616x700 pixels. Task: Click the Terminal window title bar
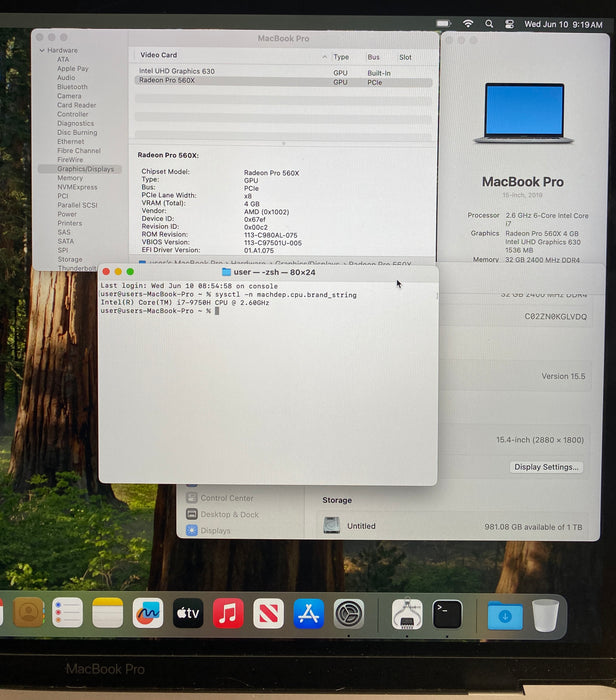(x=268, y=272)
